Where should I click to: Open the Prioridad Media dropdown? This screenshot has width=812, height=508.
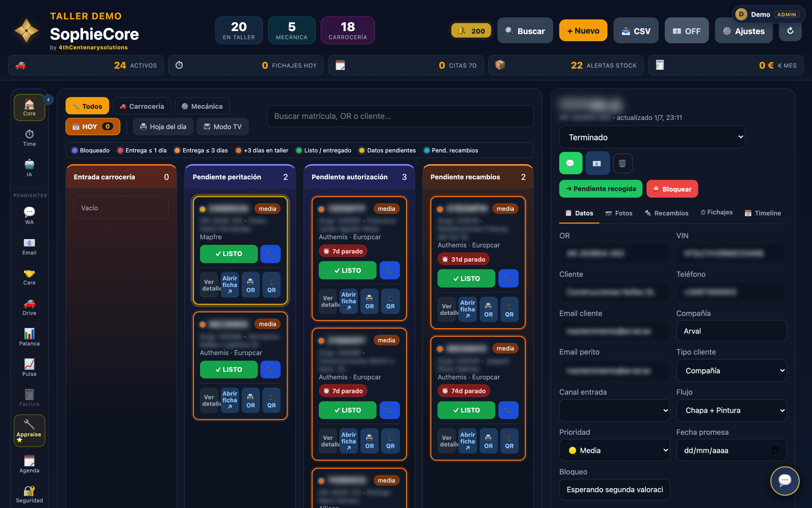point(614,450)
